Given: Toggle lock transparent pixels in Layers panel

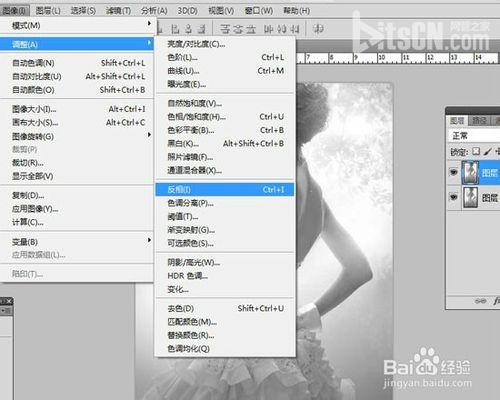Looking at the screenshot, I should (476, 152).
